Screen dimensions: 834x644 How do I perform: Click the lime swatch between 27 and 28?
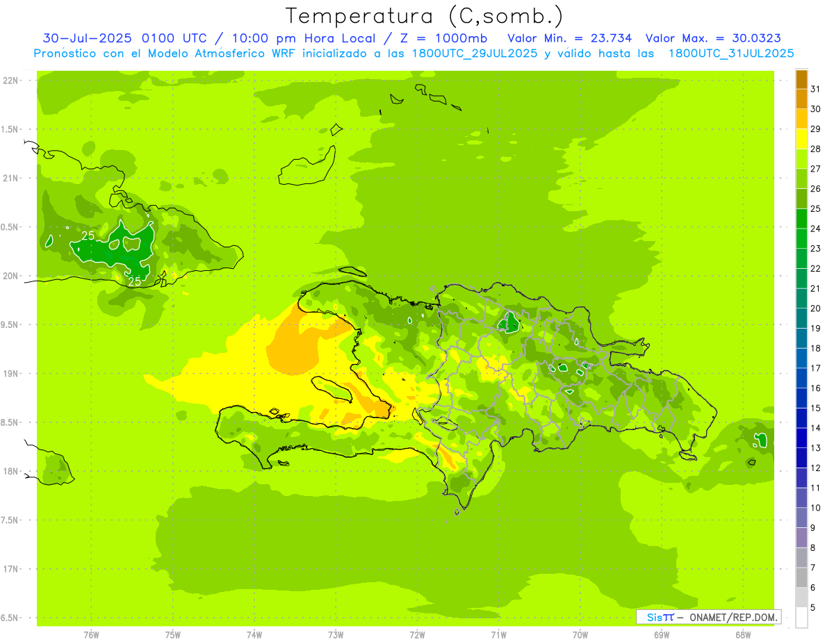click(801, 159)
